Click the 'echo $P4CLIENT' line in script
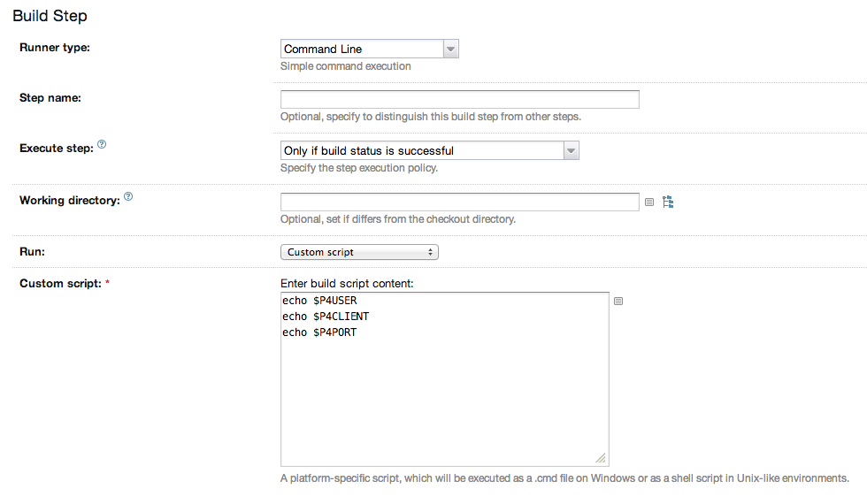Screen dimensions: 867x504 (x=326, y=317)
